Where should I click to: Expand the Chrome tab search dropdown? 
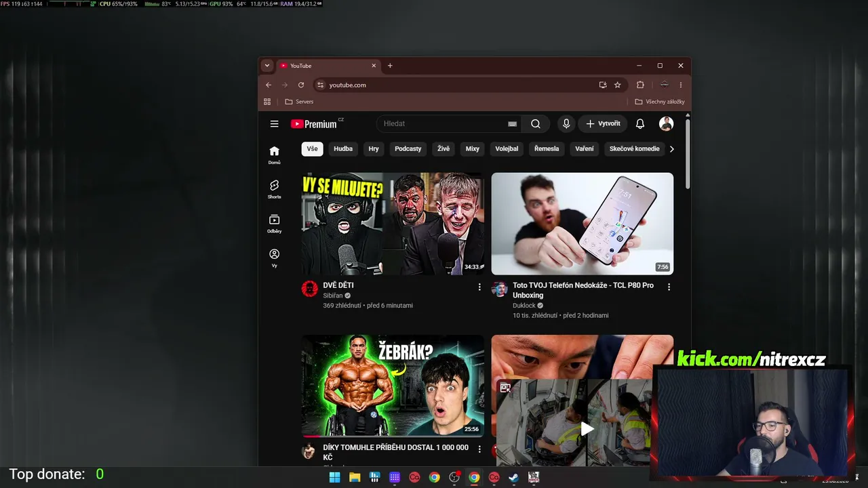pos(267,66)
